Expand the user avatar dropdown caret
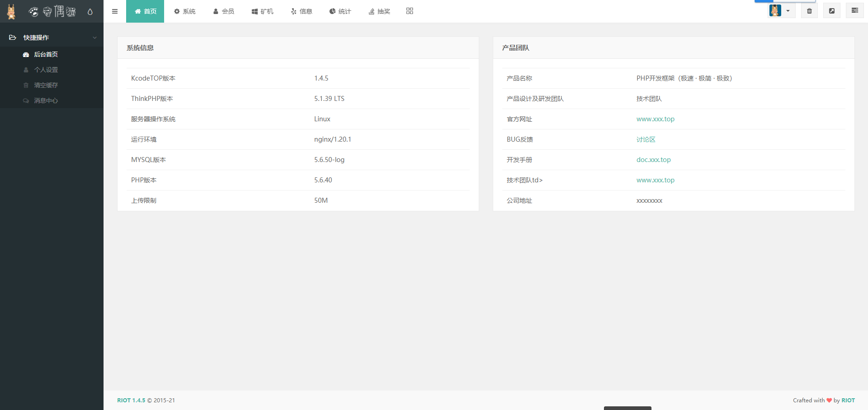Image resolution: width=868 pixels, height=410 pixels. click(788, 11)
